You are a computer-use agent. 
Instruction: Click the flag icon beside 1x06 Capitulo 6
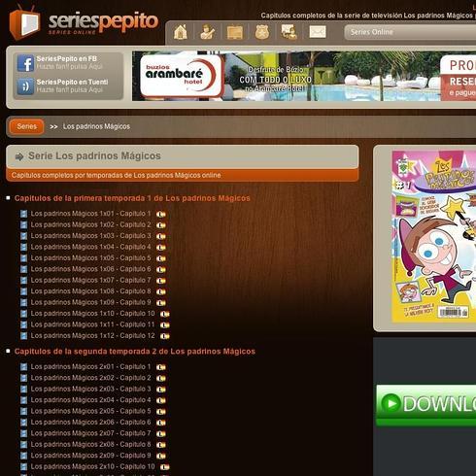point(161,269)
